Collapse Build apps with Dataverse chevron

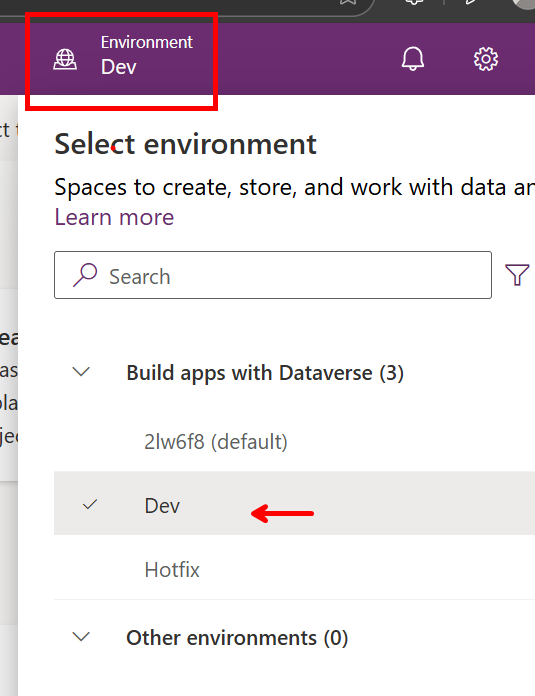click(x=81, y=372)
